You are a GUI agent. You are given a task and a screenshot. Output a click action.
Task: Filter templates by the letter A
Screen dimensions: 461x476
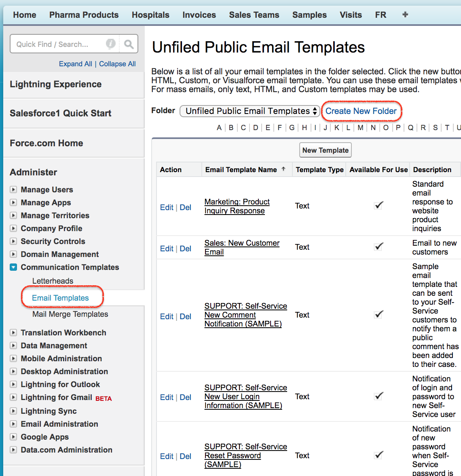[219, 128]
